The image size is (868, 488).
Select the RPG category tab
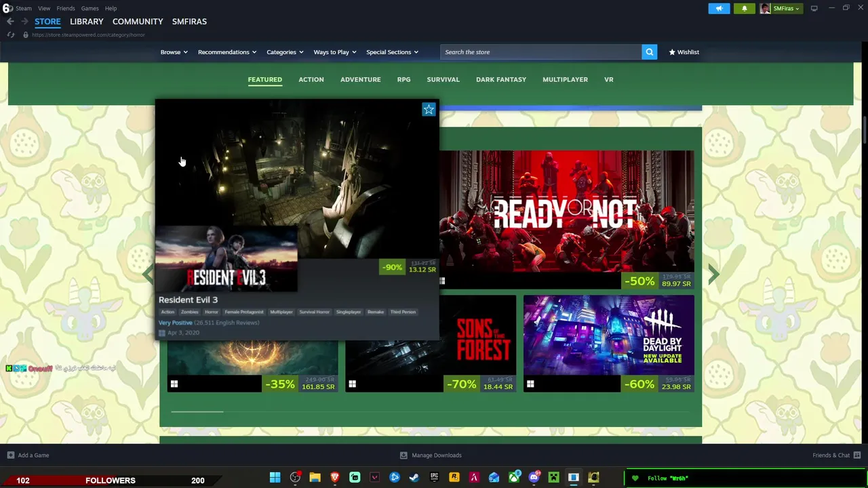[x=403, y=79]
